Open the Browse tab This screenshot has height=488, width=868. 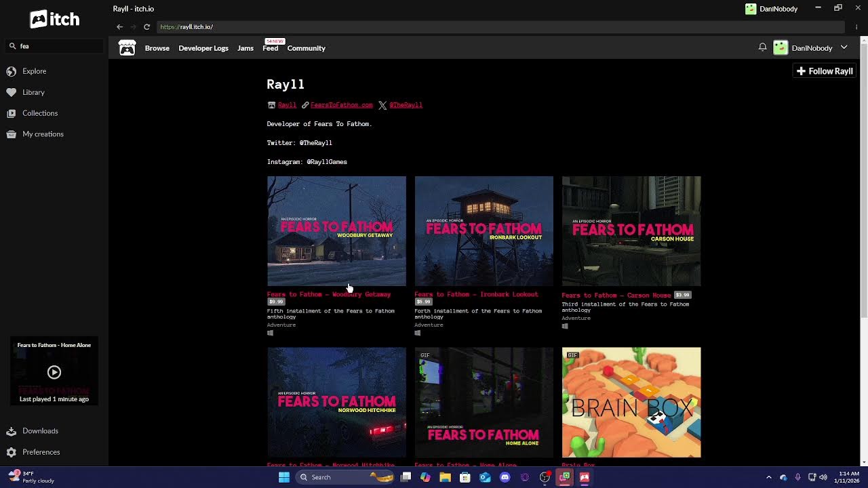[157, 48]
